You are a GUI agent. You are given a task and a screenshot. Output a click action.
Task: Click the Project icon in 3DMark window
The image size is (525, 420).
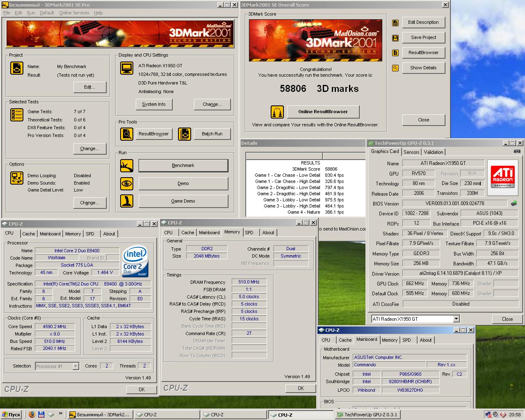point(16,68)
